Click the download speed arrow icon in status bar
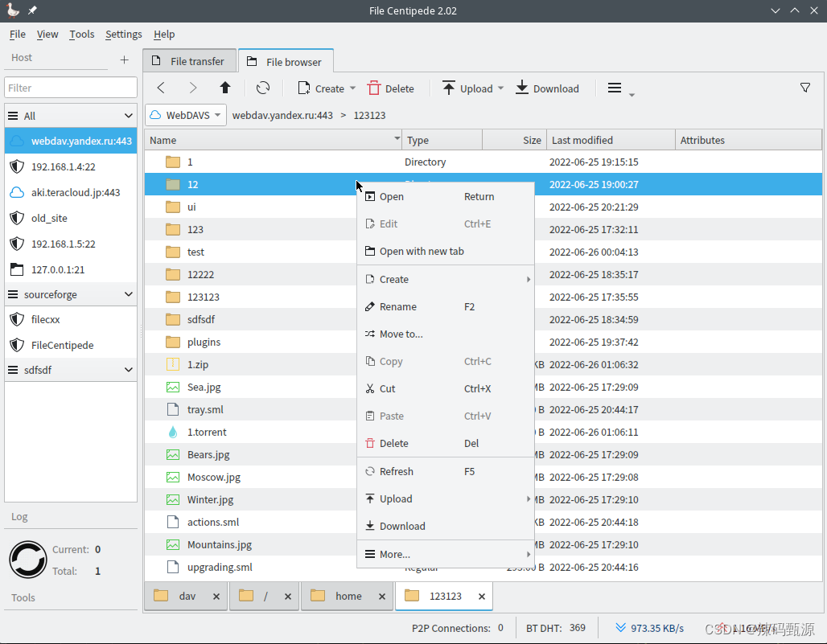This screenshot has width=827, height=644. tap(620, 627)
